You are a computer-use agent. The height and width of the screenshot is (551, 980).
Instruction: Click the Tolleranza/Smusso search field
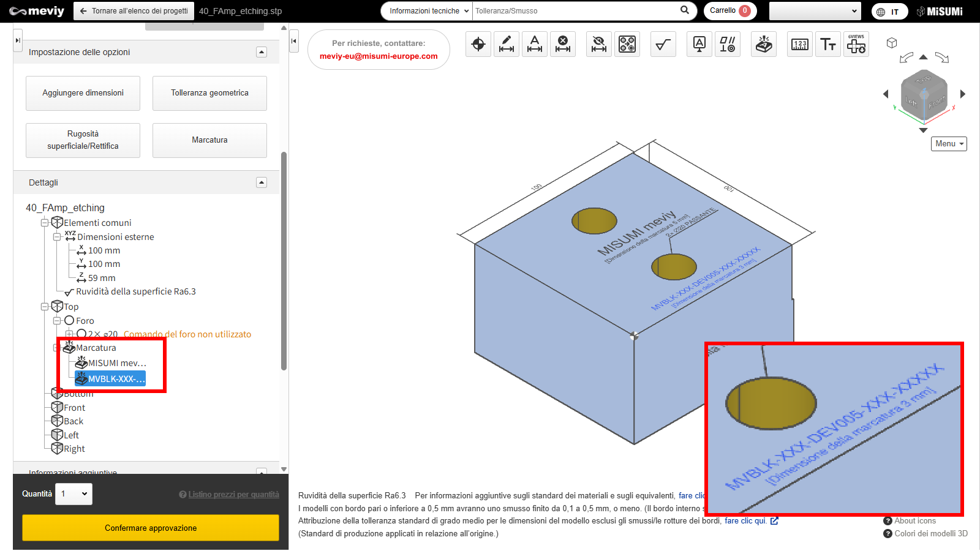(576, 11)
